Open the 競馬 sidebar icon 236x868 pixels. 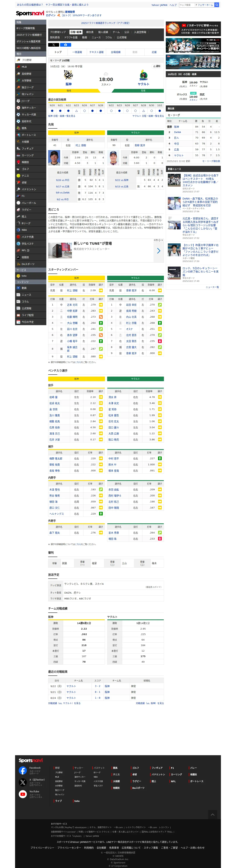(18, 128)
